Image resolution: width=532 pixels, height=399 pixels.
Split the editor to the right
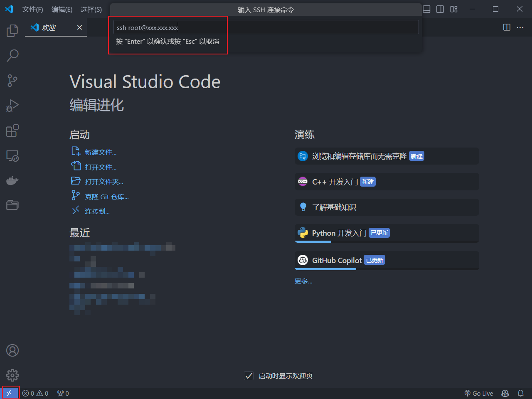coord(507,27)
